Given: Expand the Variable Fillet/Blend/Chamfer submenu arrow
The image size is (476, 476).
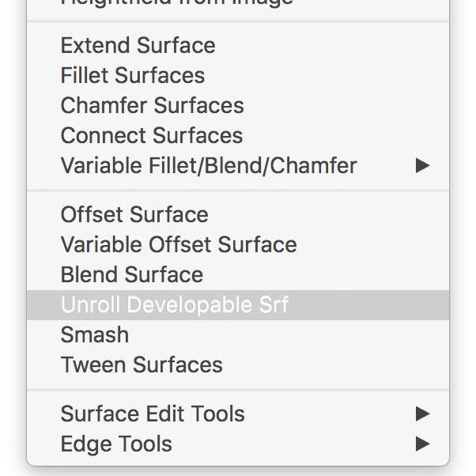Looking at the screenshot, I should pyautogui.click(x=422, y=166).
